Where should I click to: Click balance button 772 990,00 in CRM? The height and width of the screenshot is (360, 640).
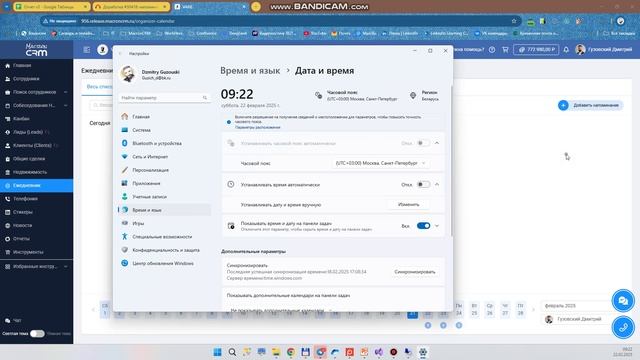(536, 49)
